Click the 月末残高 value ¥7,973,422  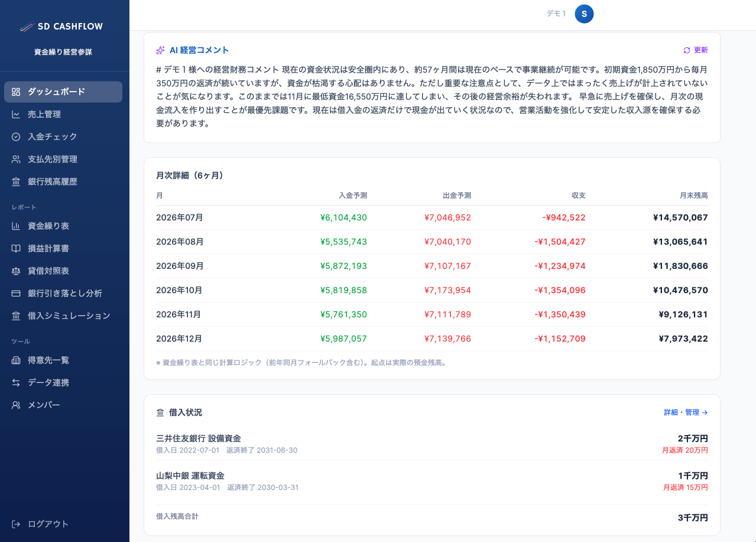[x=683, y=339]
